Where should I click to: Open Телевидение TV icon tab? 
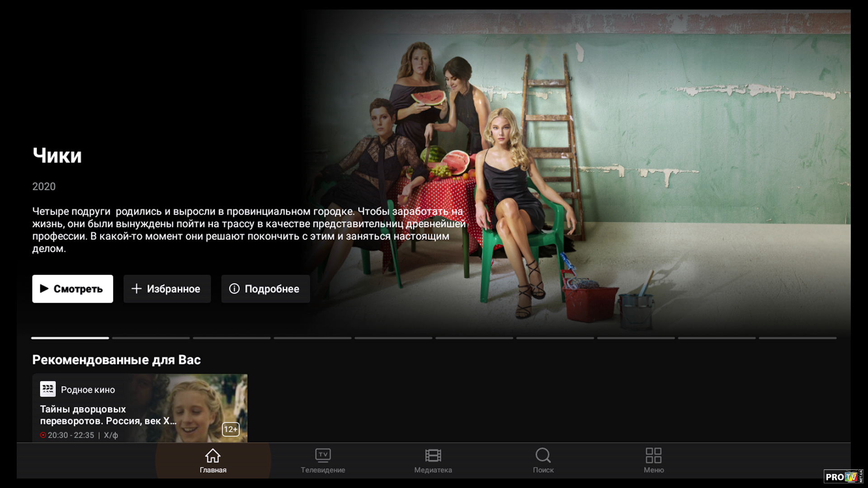(x=323, y=455)
